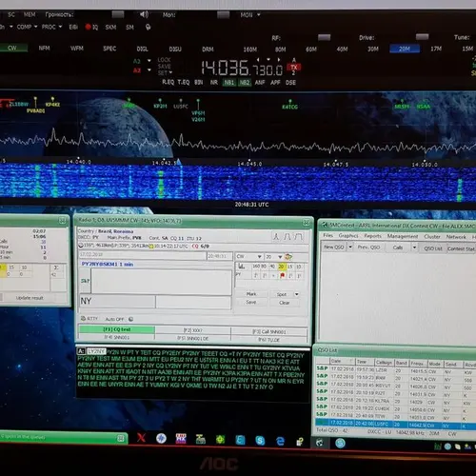Viewport: 476px width, 476px height.
Task: Click the microphone icon next to SM
Action: (x=148, y=28)
